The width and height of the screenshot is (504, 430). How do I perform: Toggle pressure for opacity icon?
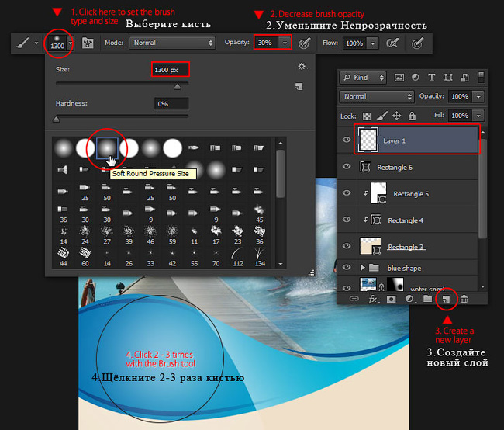click(304, 43)
